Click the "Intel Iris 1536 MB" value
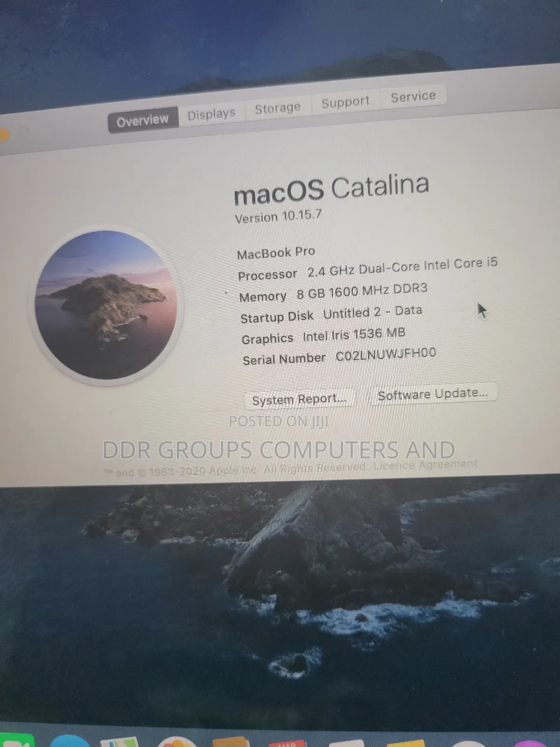The image size is (560, 747). pos(354,335)
